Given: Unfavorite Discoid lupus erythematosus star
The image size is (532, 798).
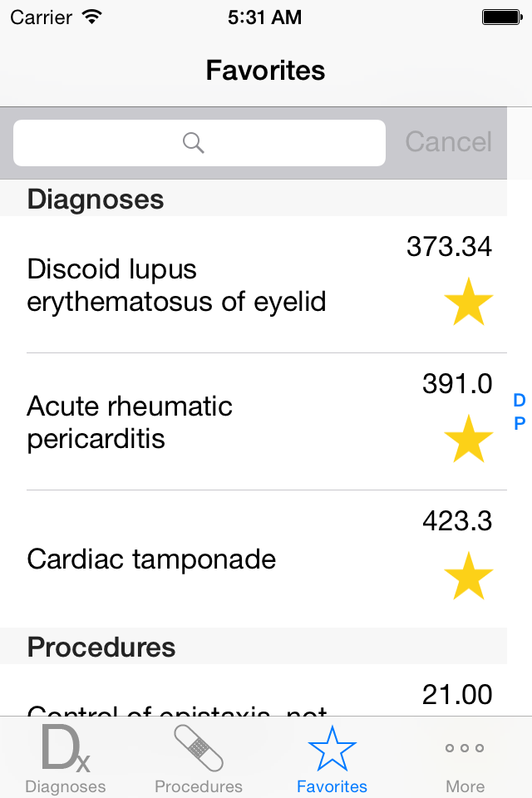Looking at the screenshot, I should click(468, 301).
